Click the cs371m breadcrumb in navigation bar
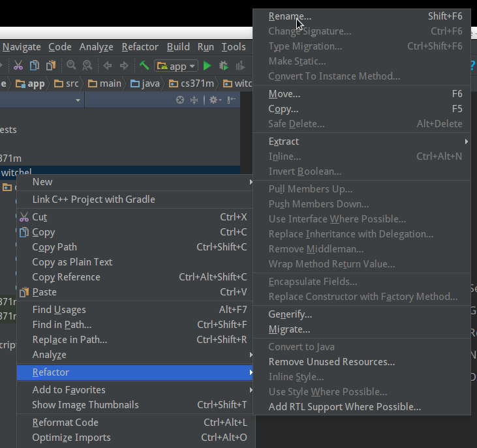This screenshot has height=448, width=477. pyautogui.click(x=192, y=83)
